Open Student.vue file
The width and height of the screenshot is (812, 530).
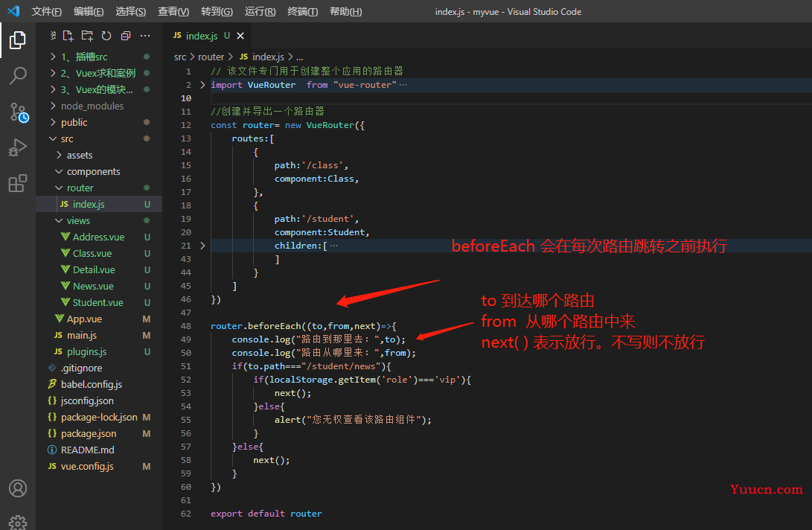pyautogui.click(x=99, y=302)
